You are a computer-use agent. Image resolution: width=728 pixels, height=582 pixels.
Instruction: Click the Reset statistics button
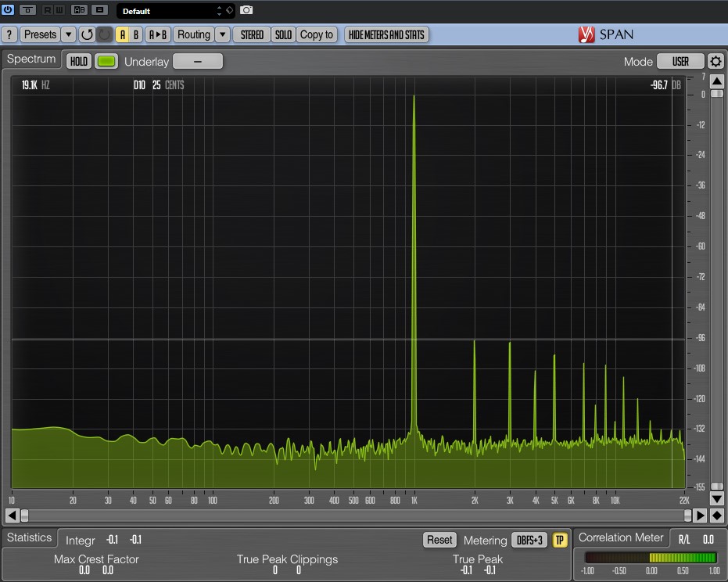(x=439, y=540)
